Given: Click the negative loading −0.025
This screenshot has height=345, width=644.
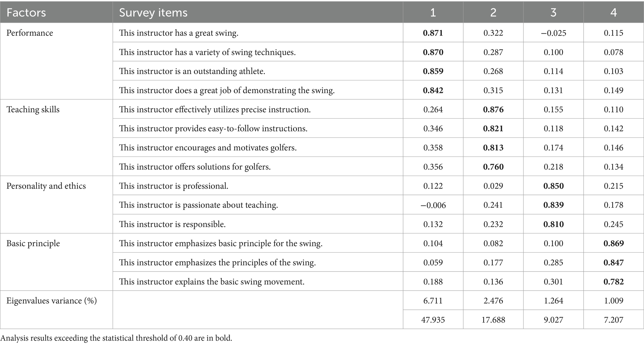Looking at the screenshot, I should click(553, 33).
